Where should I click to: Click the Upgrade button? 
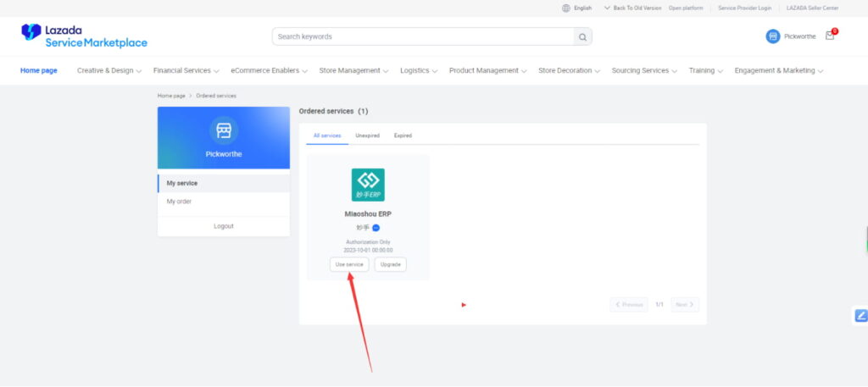[x=390, y=264]
